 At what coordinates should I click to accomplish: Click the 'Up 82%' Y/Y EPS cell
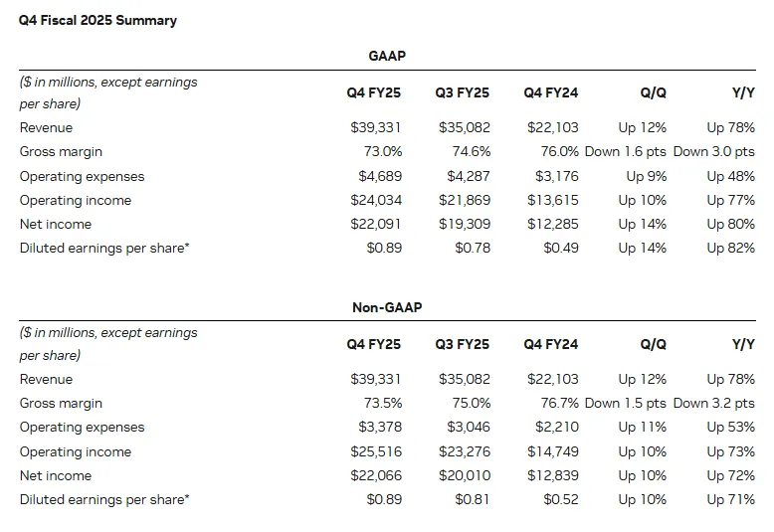pos(730,248)
